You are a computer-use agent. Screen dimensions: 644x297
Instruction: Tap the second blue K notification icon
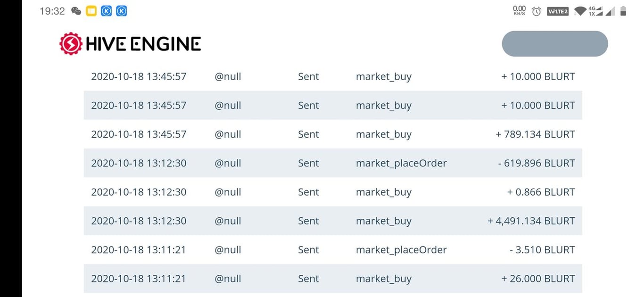pos(121,11)
